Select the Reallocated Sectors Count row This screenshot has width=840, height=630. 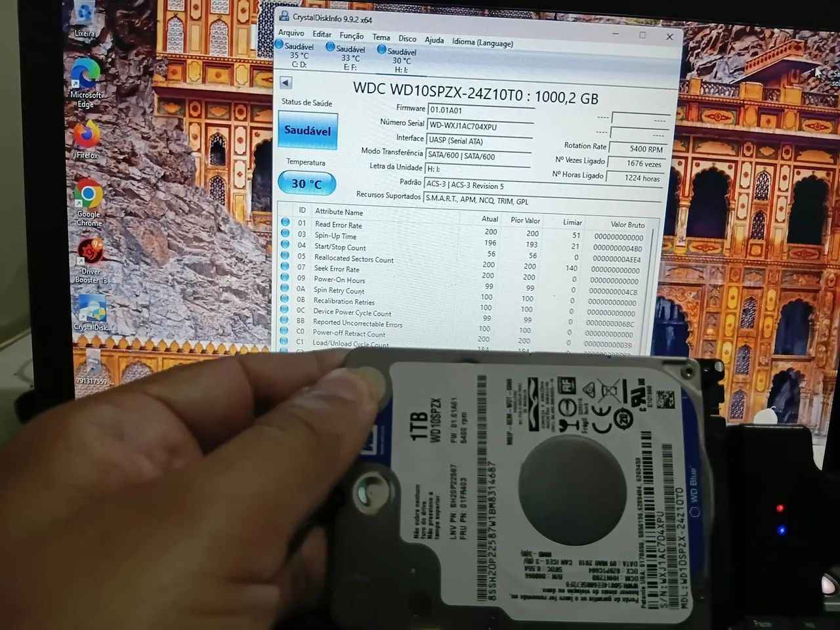tap(462, 262)
